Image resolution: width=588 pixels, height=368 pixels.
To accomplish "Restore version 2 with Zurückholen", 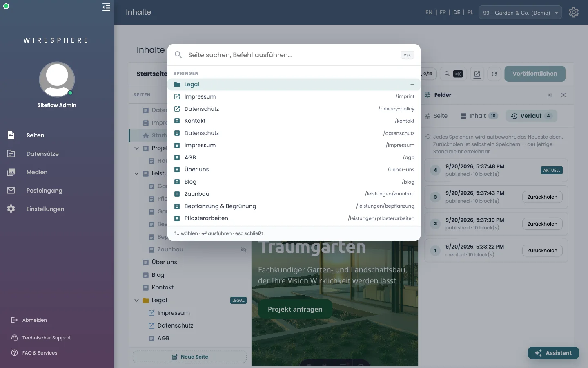I will tap(542, 224).
